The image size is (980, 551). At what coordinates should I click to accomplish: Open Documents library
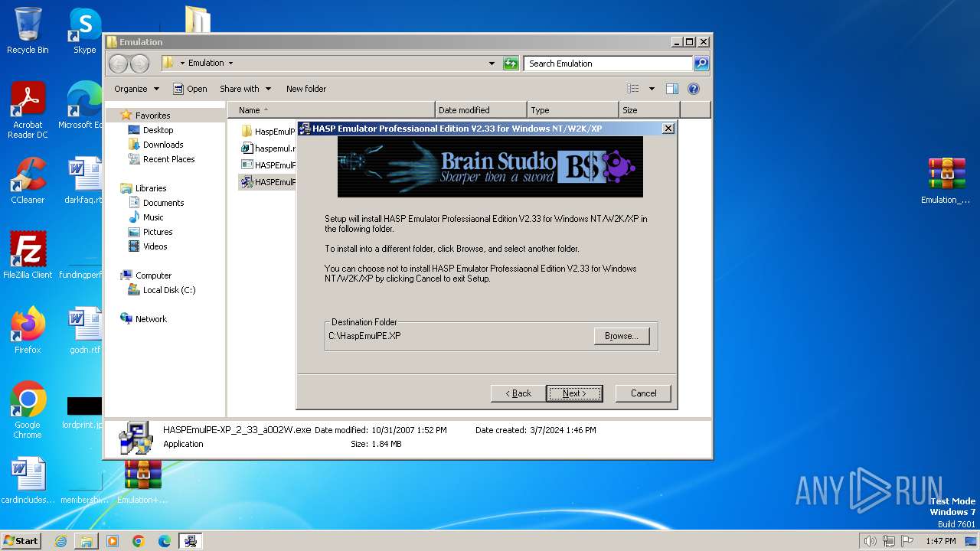163,203
